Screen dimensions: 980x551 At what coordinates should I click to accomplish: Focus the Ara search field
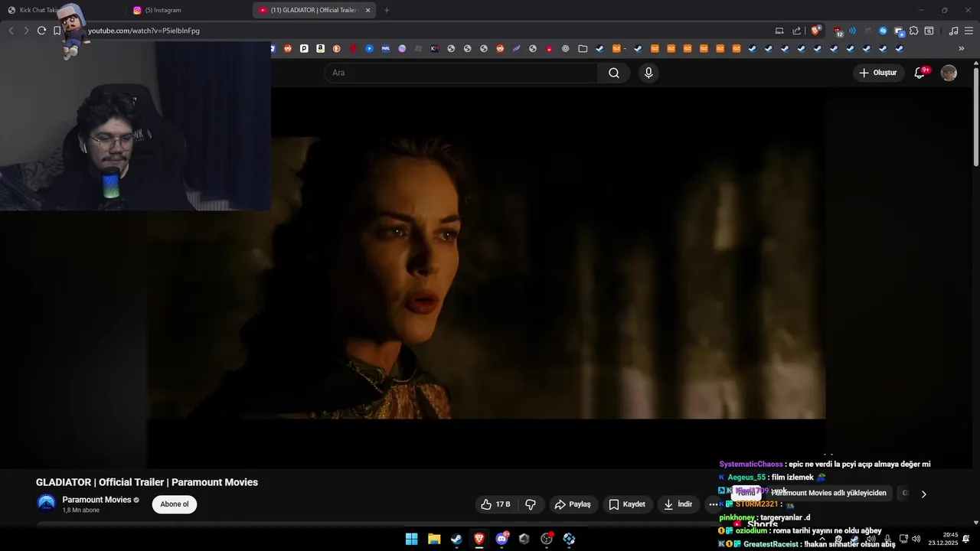[461, 73]
